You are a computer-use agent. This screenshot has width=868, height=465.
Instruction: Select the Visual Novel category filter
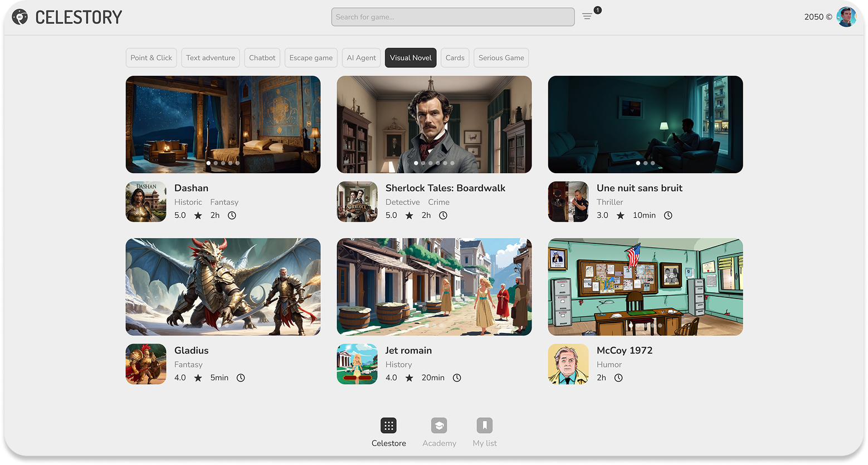(411, 58)
